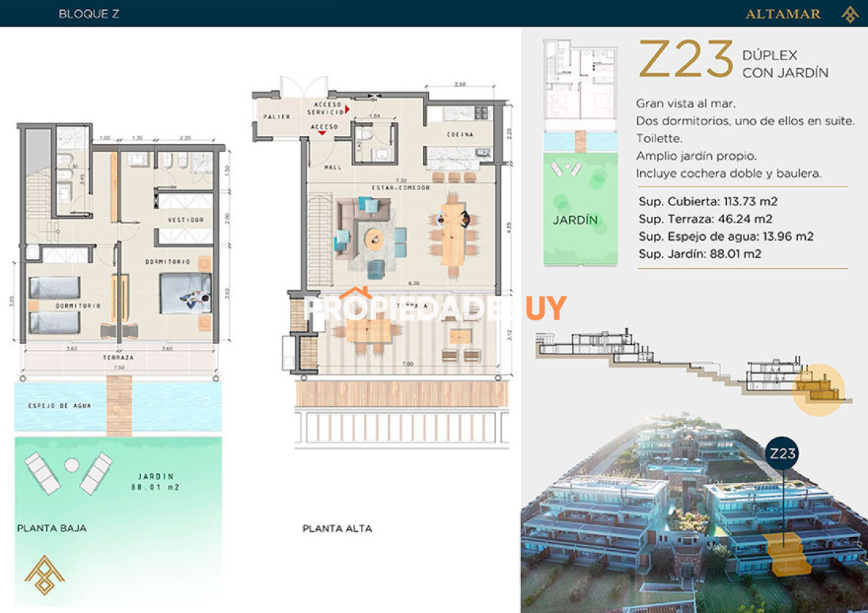Click 'Sup. Cubierta: 113.73 m2'
This screenshot has height=613, width=868.
pos(708,202)
